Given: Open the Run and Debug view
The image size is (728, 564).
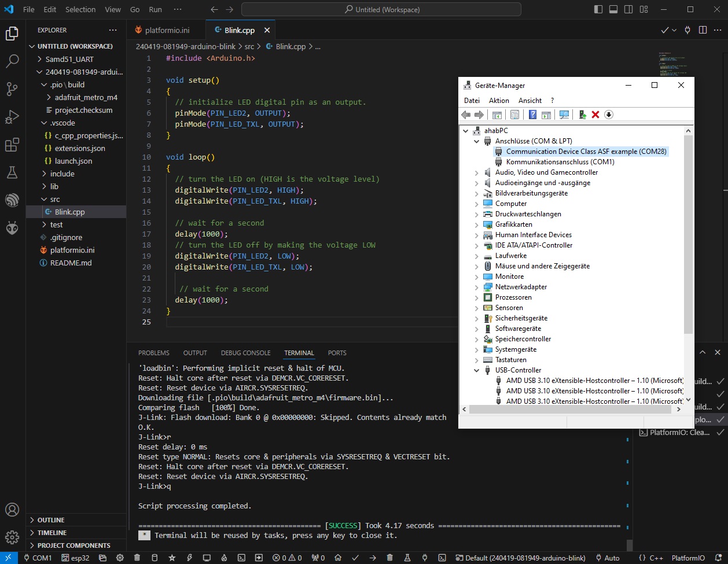Looking at the screenshot, I should pos(12,117).
